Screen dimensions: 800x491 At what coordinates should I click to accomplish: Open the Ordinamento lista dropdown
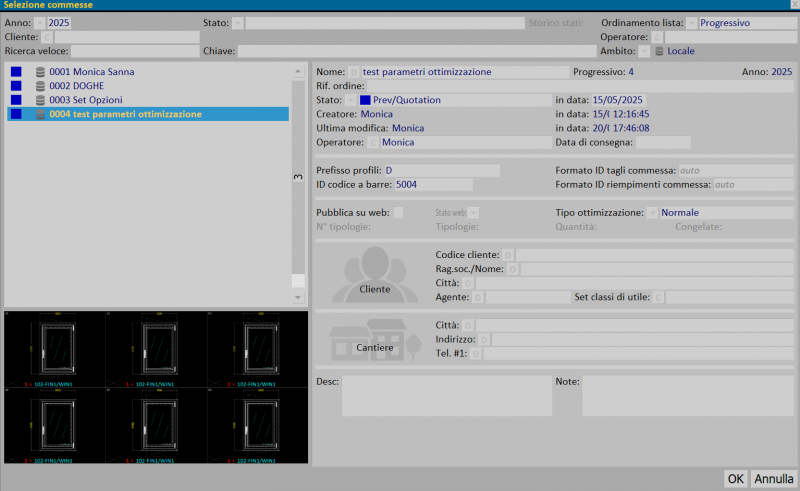pos(691,23)
